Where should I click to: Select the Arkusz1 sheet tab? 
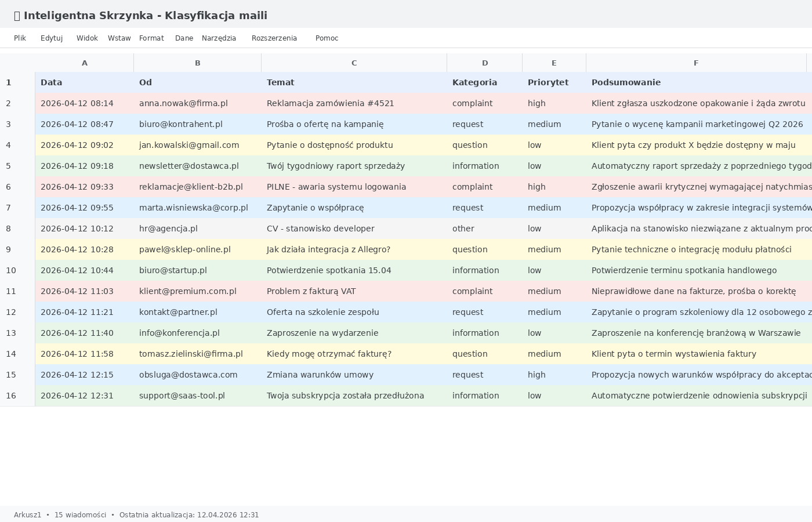coord(27,514)
